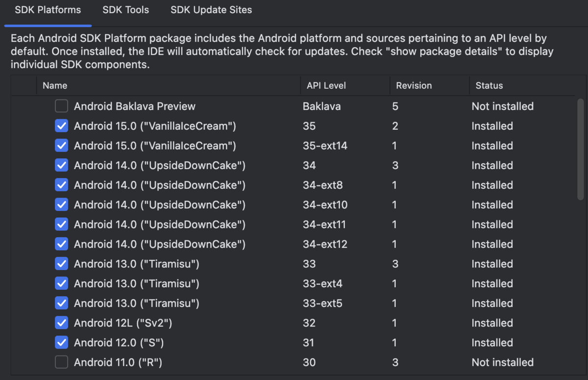Open the SDK Update Sites tab
The height and width of the screenshot is (380, 588).
coord(211,10)
